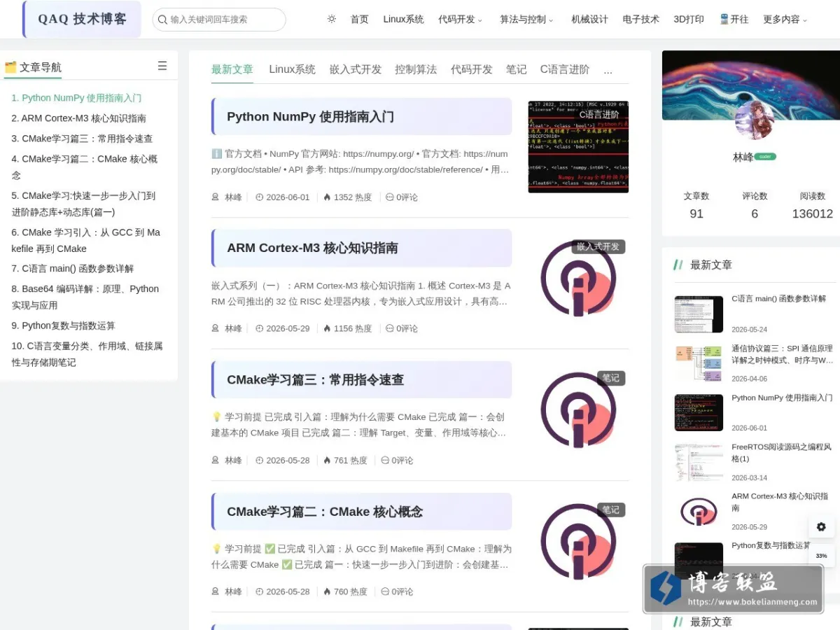Click the CMake学习篇二 article cover thumbnail
The image size is (840, 630).
coord(578,542)
